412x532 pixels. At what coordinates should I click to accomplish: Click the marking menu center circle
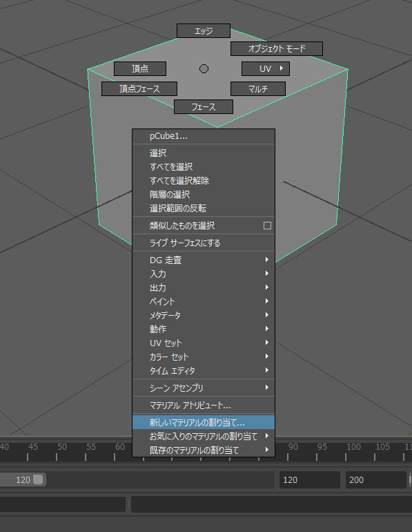[204, 69]
